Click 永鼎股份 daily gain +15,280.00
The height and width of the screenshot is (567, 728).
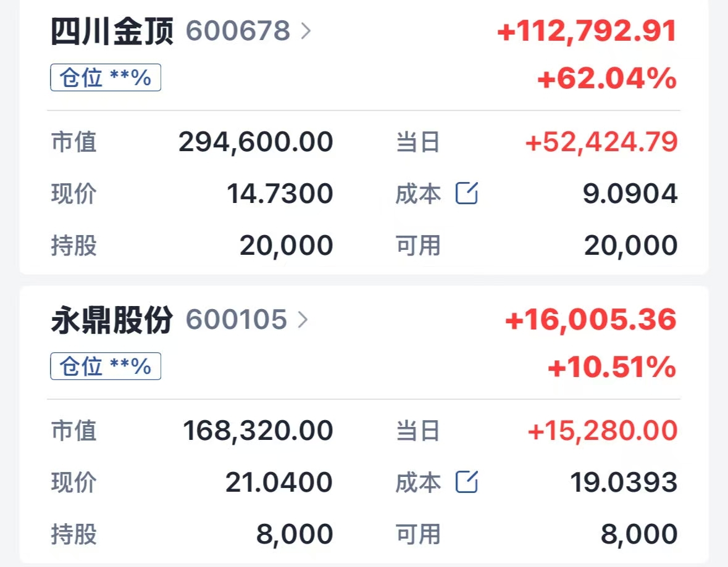(x=603, y=431)
